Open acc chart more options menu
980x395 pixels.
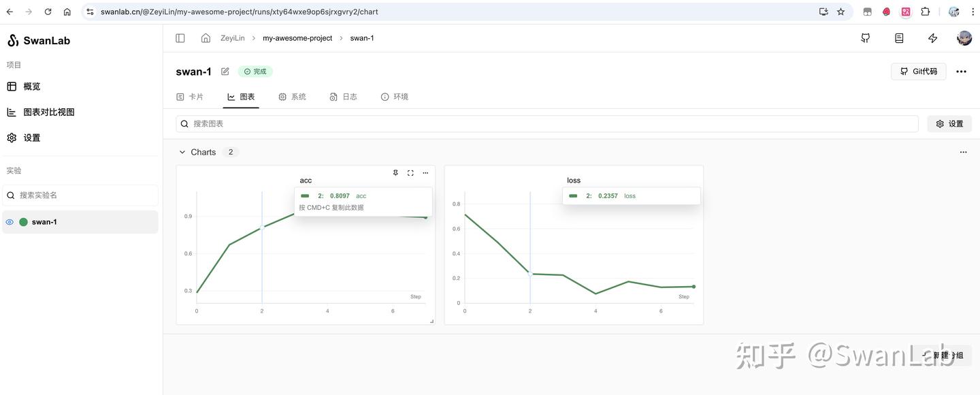tap(425, 173)
